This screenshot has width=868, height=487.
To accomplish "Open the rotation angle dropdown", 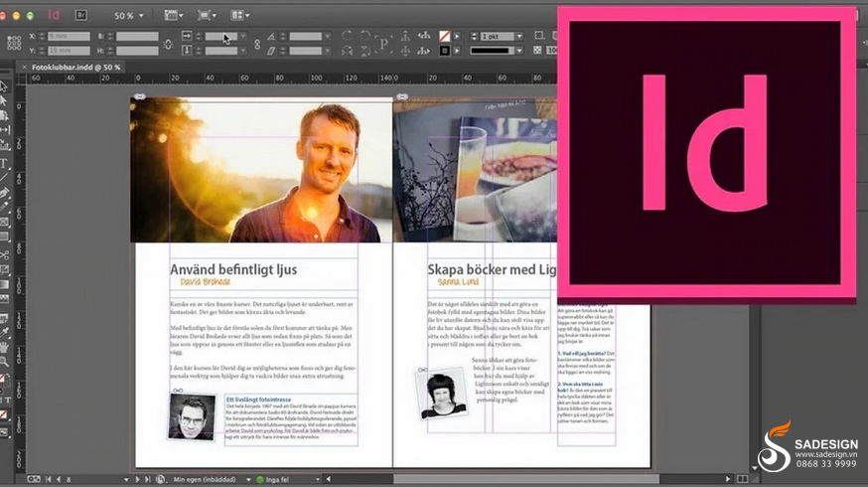I will click(328, 36).
